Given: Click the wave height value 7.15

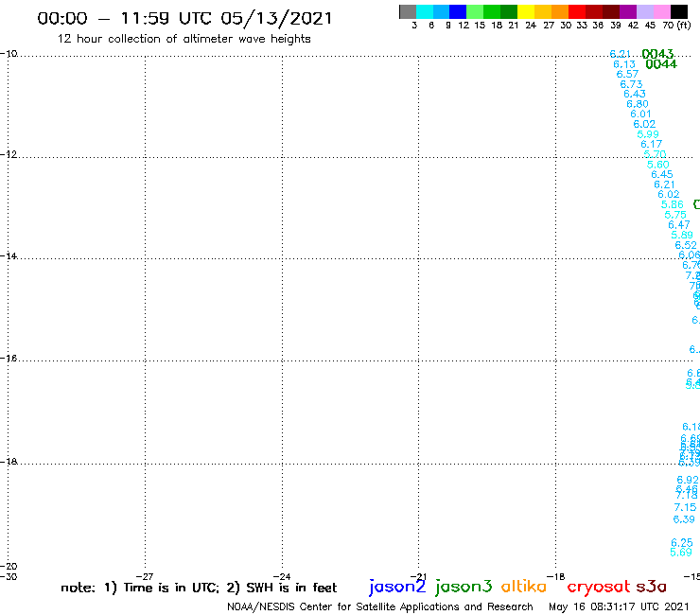Looking at the screenshot, I should click(685, 507).
